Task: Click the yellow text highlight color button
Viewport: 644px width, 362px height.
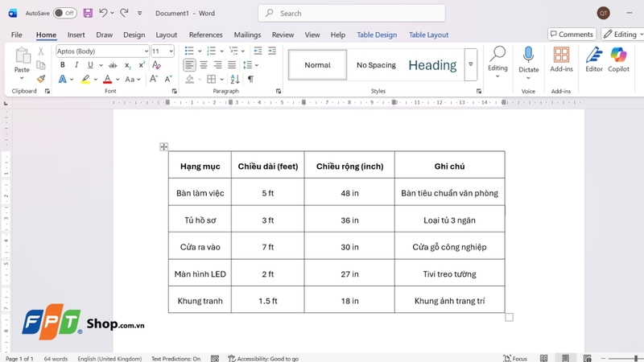Action: pos(85,79)
